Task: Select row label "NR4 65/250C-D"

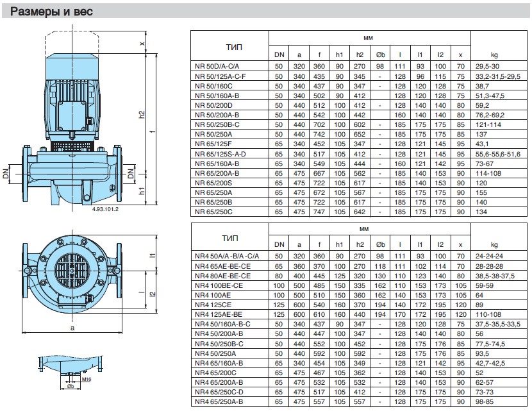Action: (219, 392)
